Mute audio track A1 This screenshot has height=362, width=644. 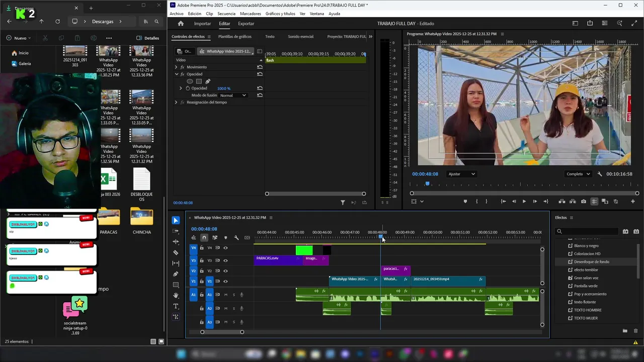(x=225, y=295)
